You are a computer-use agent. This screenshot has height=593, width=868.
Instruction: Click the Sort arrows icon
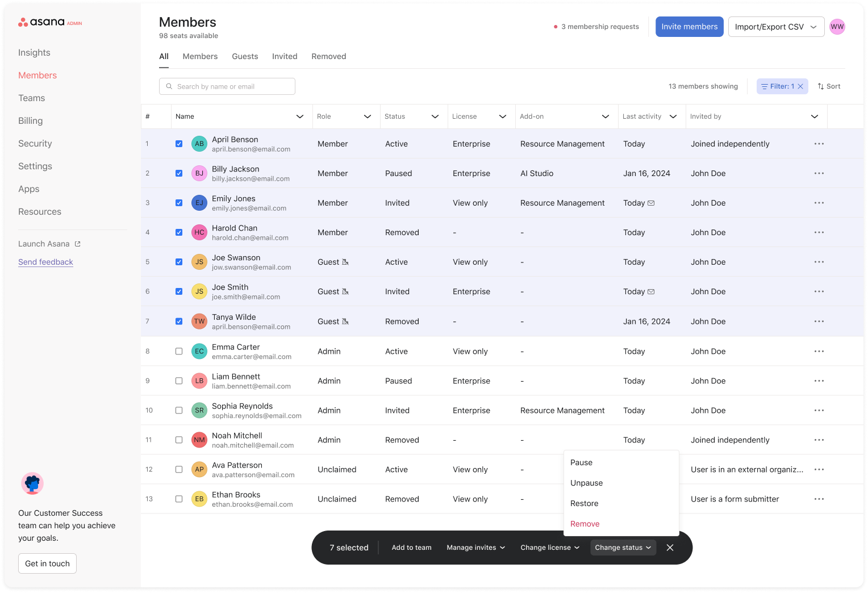click(821, 86)
